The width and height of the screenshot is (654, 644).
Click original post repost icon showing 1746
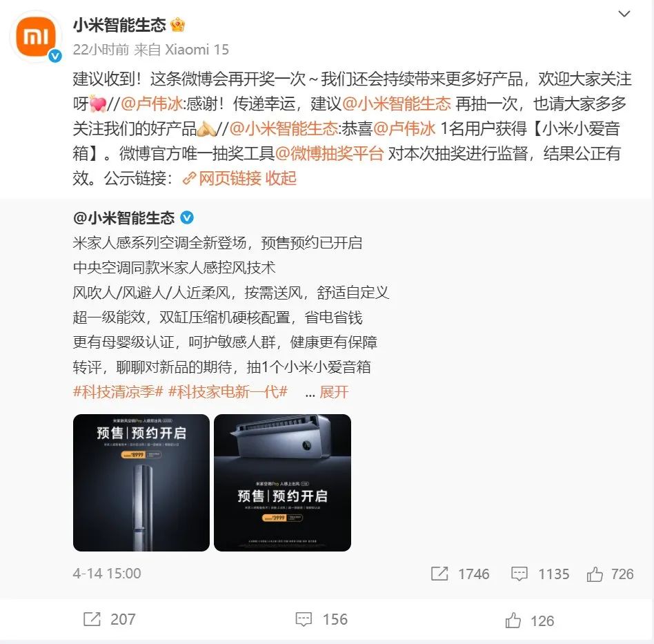tap(439, 574)
